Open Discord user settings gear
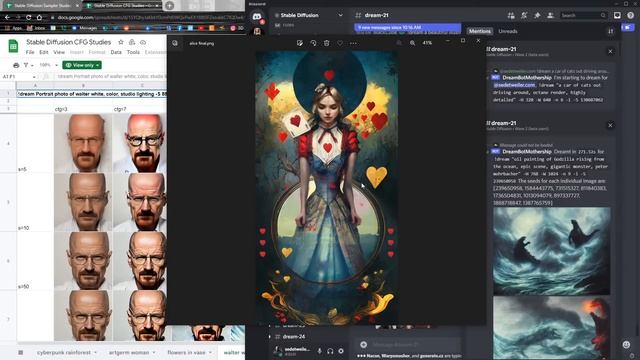The width and height of the screenshot is (640, 360). coord(341,351)
